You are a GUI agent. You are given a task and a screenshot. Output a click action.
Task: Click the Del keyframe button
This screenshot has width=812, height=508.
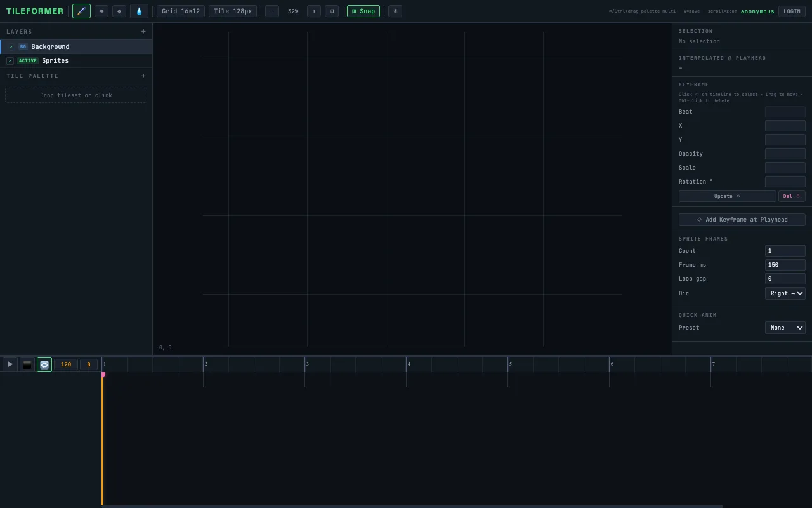[792, 196]
